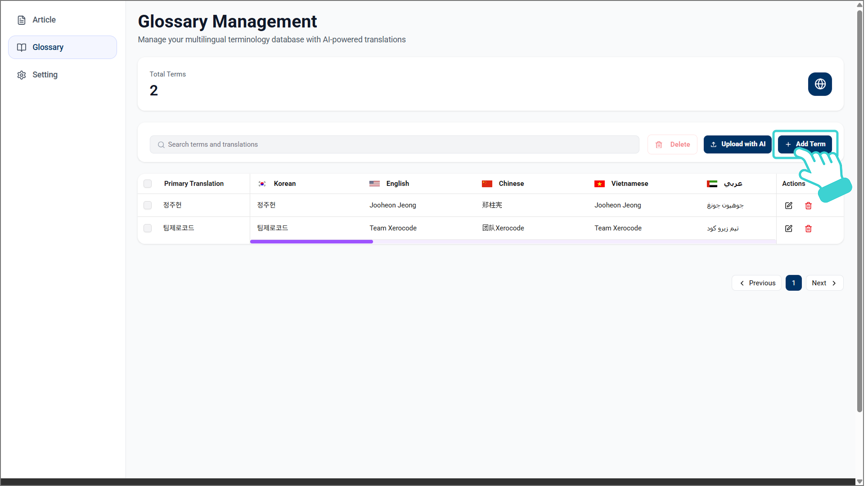Go to Previous page chevron
Viewport: 868px width, 486px height.
point(742,283)
